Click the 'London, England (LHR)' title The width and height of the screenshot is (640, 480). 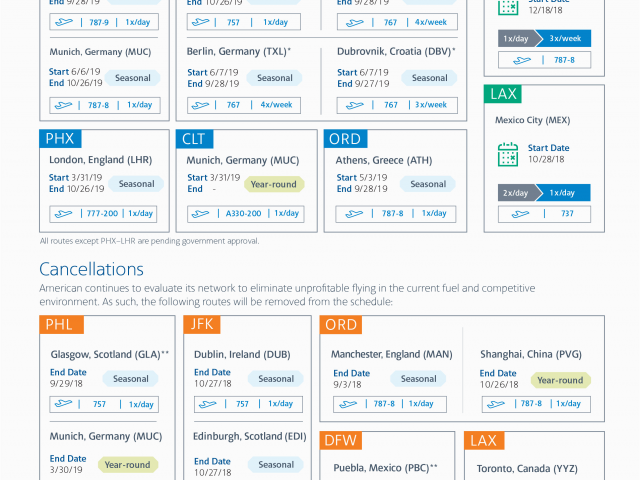point(100,160)
